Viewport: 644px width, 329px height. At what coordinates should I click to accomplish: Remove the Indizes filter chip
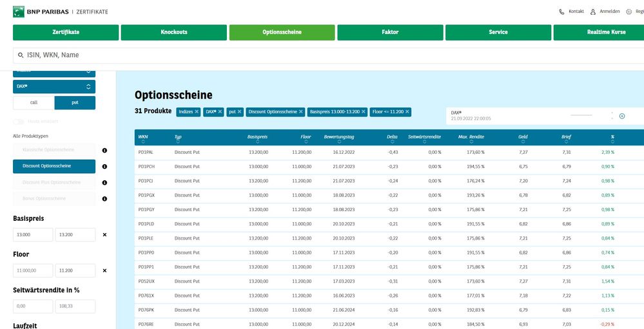[x=197, y=111]
